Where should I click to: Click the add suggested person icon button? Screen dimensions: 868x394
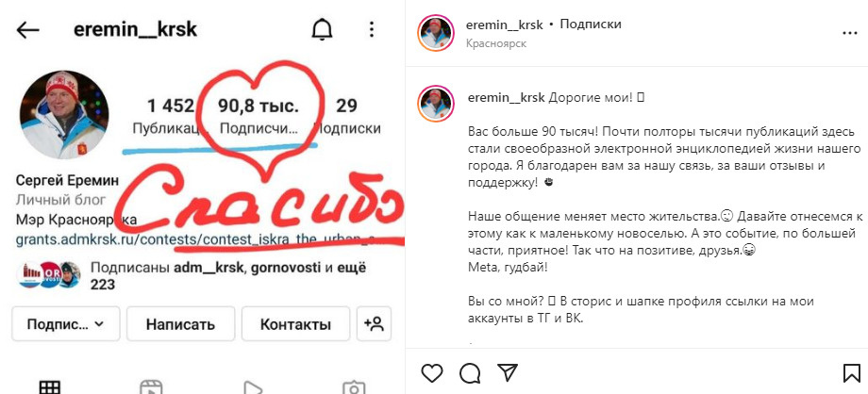[375, 323]
